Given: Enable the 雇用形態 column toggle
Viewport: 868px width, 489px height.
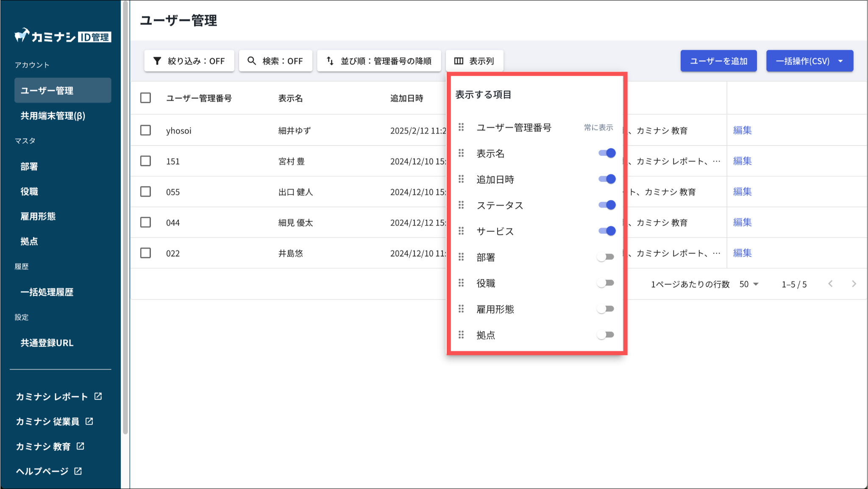Looking at the screenshot, I should pyautogui.click(x=606, y=309).
